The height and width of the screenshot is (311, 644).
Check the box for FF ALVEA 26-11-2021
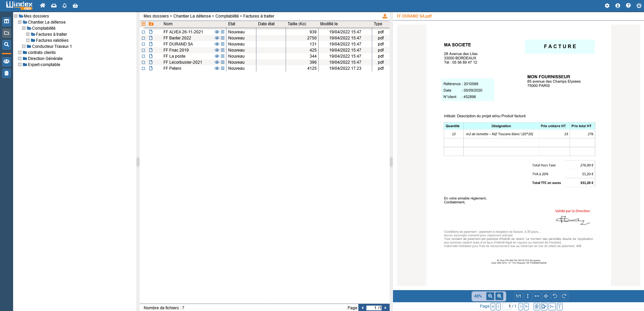[x=143, y=32]
